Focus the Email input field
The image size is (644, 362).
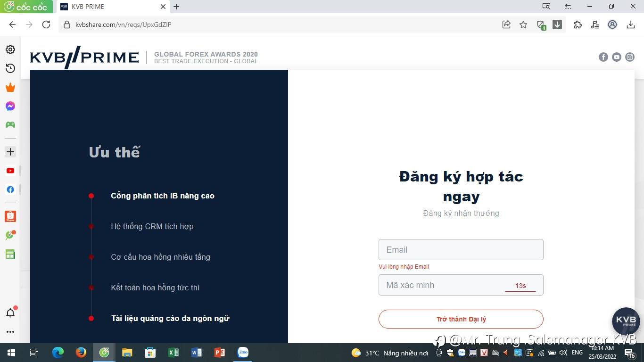(x=461, y=250)
